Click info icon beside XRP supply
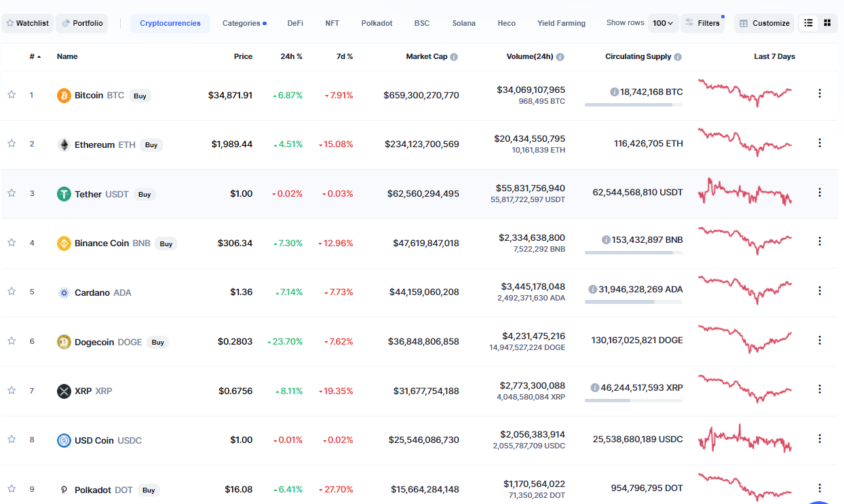 click(595, 388)
